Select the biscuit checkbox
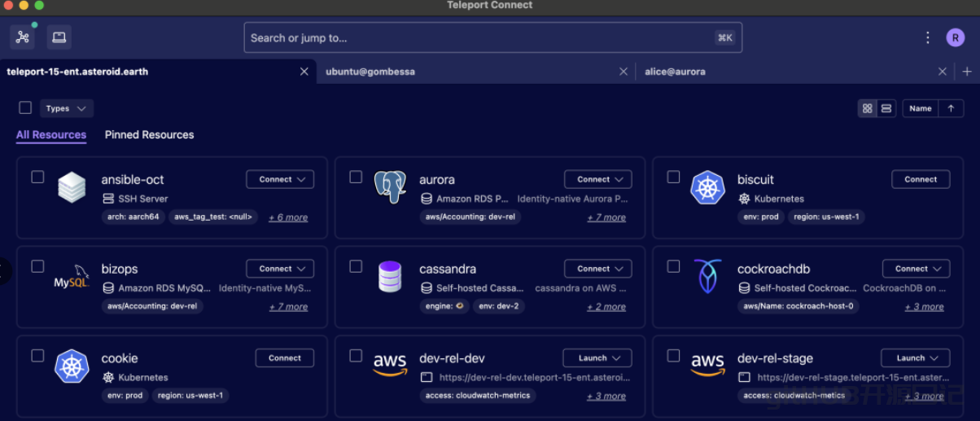The width and height of the screenshot is (980, 421). 673,177
